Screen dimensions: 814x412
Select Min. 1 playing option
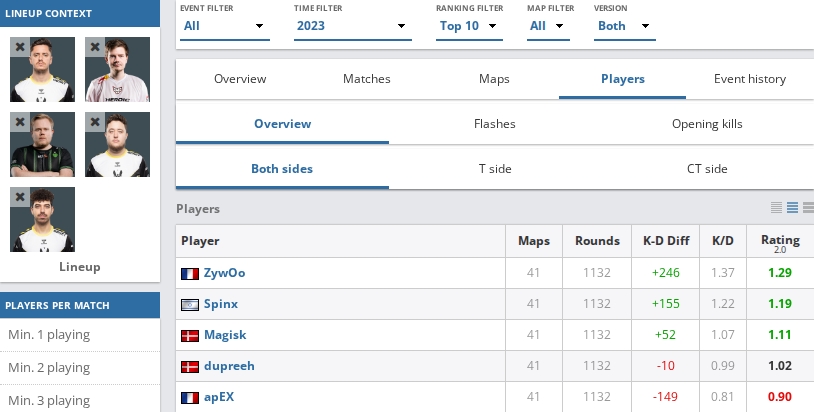80,335
